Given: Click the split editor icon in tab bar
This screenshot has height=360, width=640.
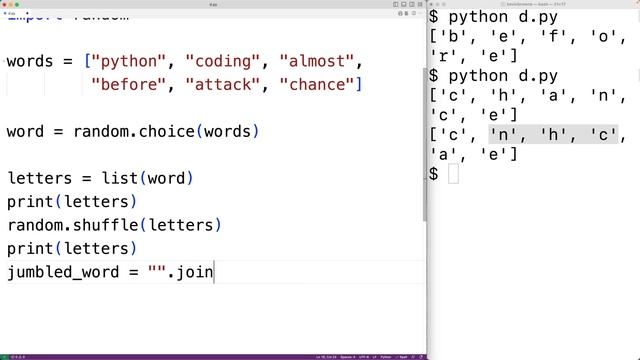Looking at the screenshot, I should click(413, 13).
